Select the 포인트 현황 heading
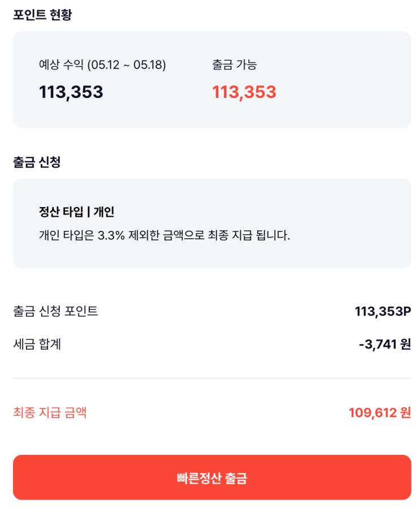420x512 pixels. (x=42, y=15)
